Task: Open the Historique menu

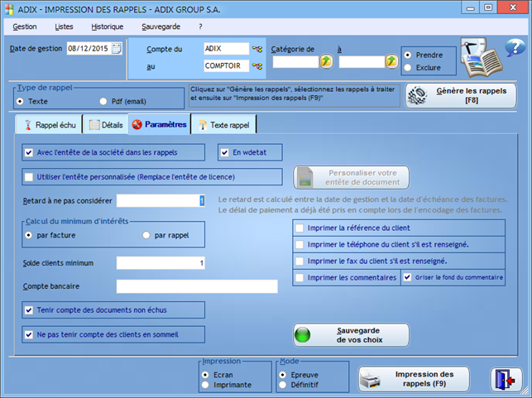Action: click(108, 26)
